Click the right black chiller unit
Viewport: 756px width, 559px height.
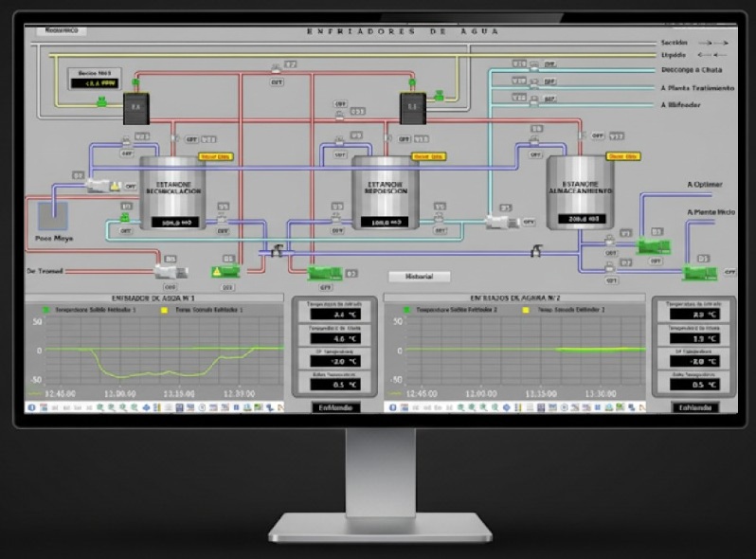pos(411,108)
